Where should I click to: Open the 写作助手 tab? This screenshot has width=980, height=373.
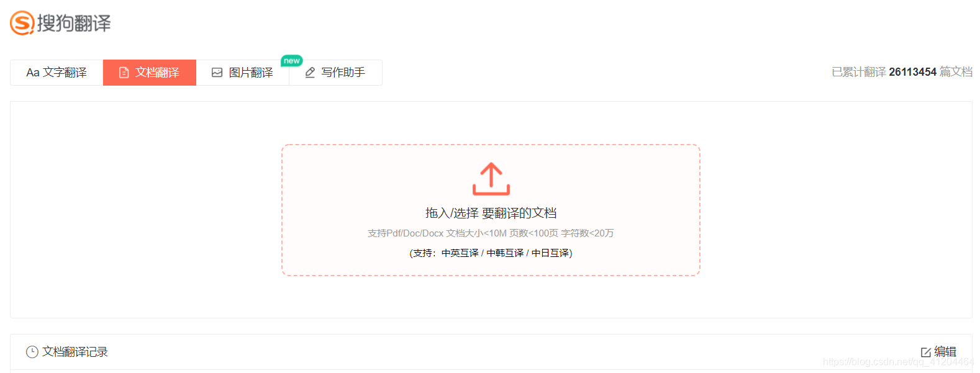coord(335,73)
